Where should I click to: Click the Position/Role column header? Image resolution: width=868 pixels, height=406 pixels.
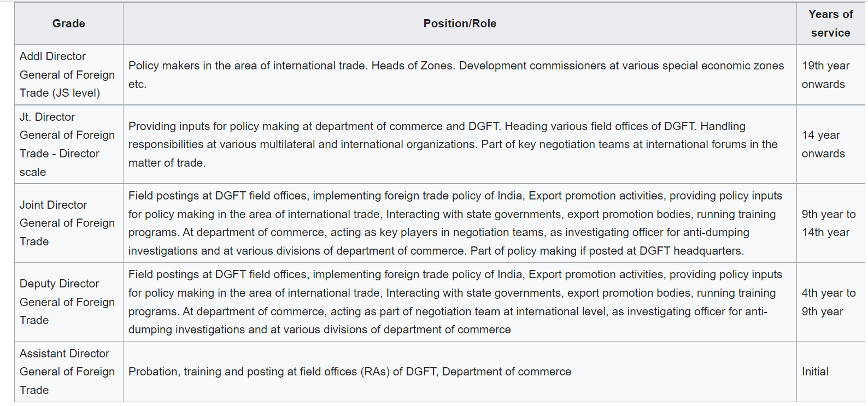459,23
